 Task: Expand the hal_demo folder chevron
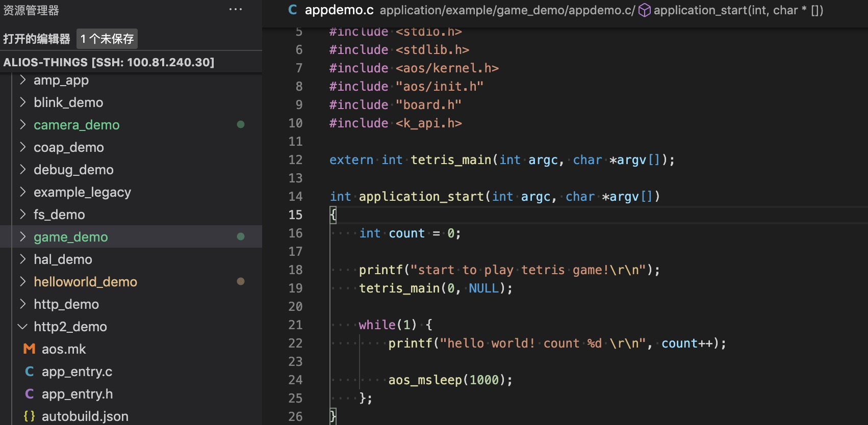[22, 259]
